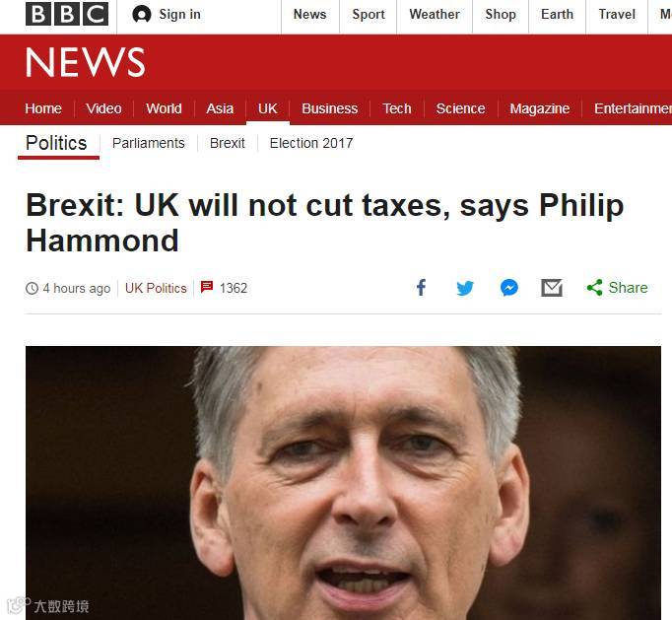Open the green Share button

click(617, 287)
